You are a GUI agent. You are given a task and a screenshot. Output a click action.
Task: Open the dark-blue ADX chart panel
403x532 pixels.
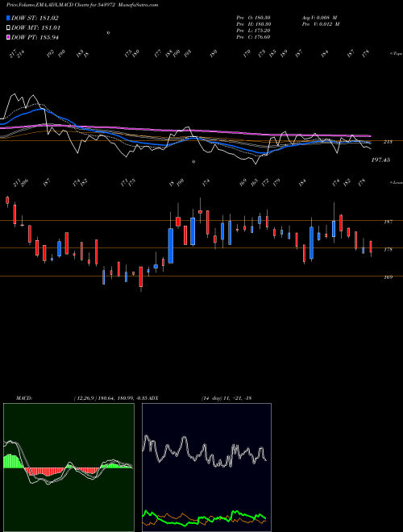[x=206, y=468]
